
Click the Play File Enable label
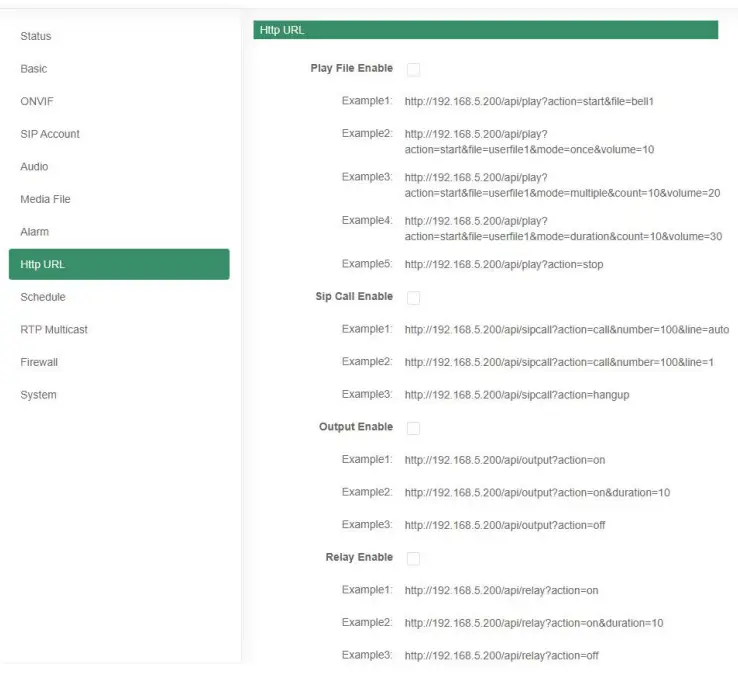pyautogui.click(x=352, y=68)
